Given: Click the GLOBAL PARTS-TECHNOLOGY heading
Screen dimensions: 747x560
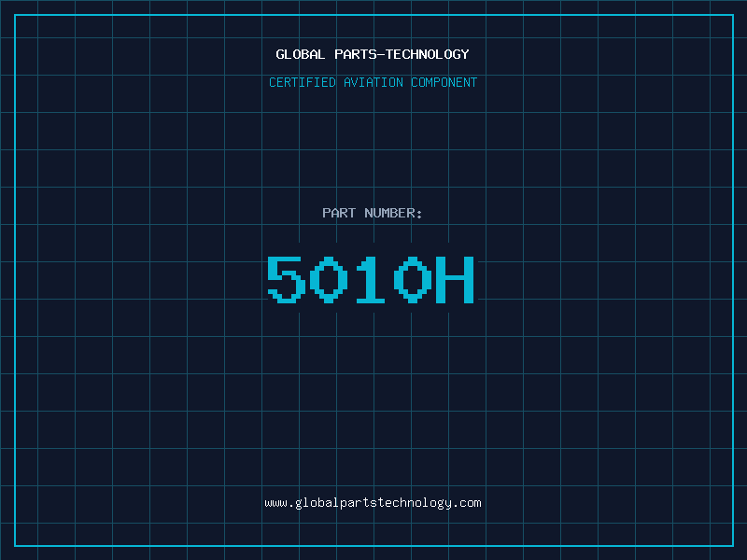Looking at the screenshot, I should pyautogui.click(x=373, y=54).
